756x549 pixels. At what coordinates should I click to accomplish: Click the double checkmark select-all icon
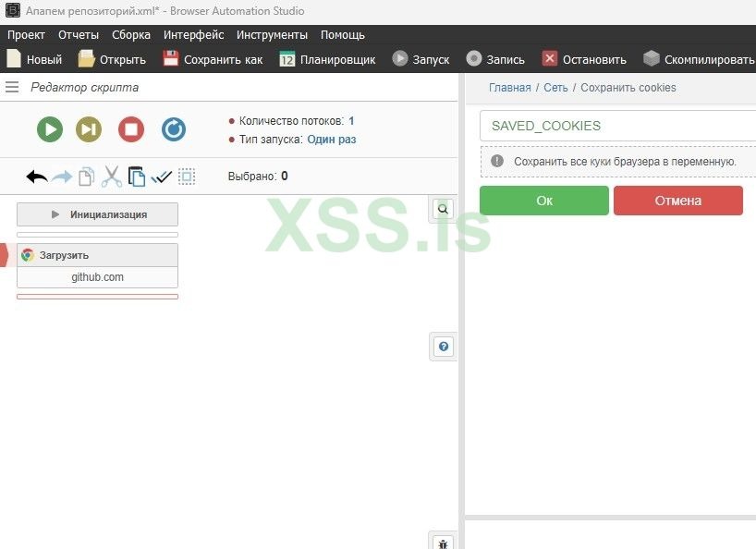(x=162, y=177)
